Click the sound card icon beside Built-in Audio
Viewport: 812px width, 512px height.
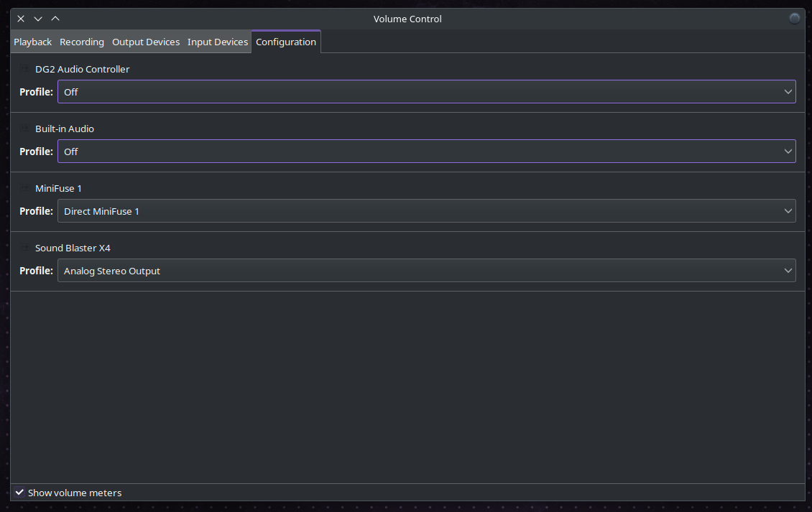24,129
